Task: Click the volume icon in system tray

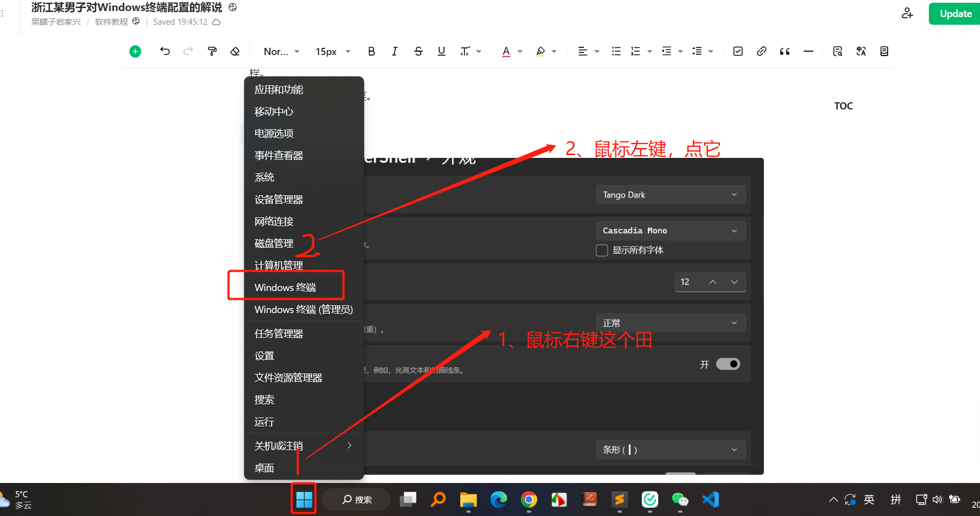Action: (938, 499)
